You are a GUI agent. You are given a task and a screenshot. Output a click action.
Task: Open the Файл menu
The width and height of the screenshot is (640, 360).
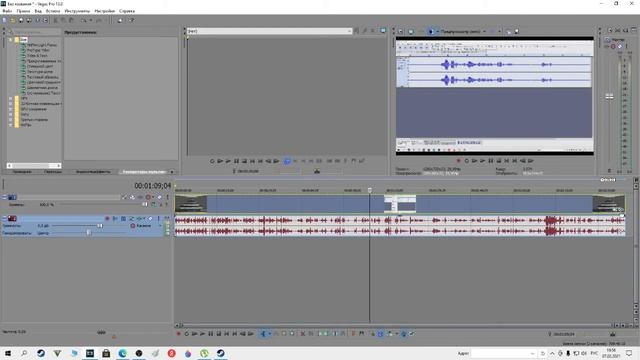point(7,11)
